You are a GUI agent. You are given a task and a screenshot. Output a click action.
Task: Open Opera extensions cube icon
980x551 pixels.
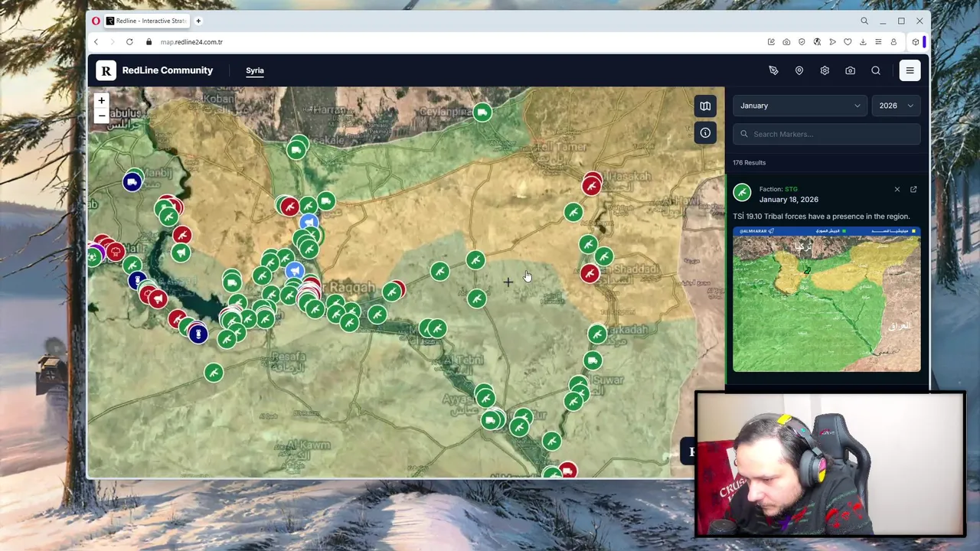[x=915, y=42]
